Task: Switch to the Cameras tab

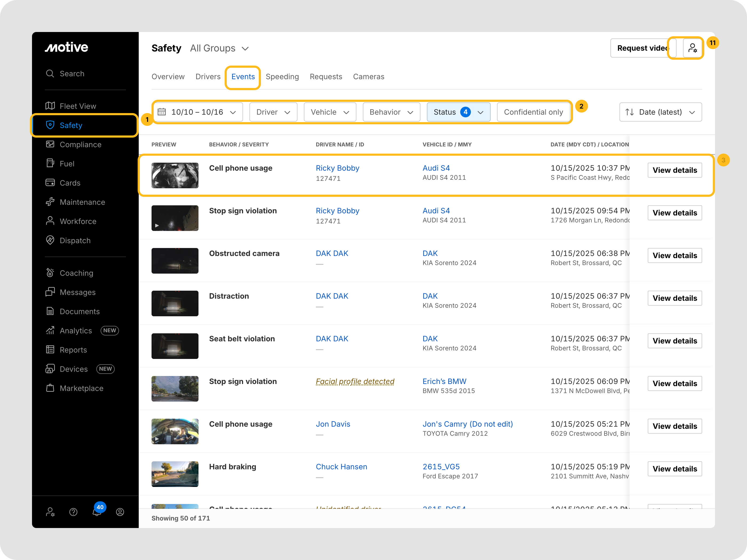Action: click(368, 77)
